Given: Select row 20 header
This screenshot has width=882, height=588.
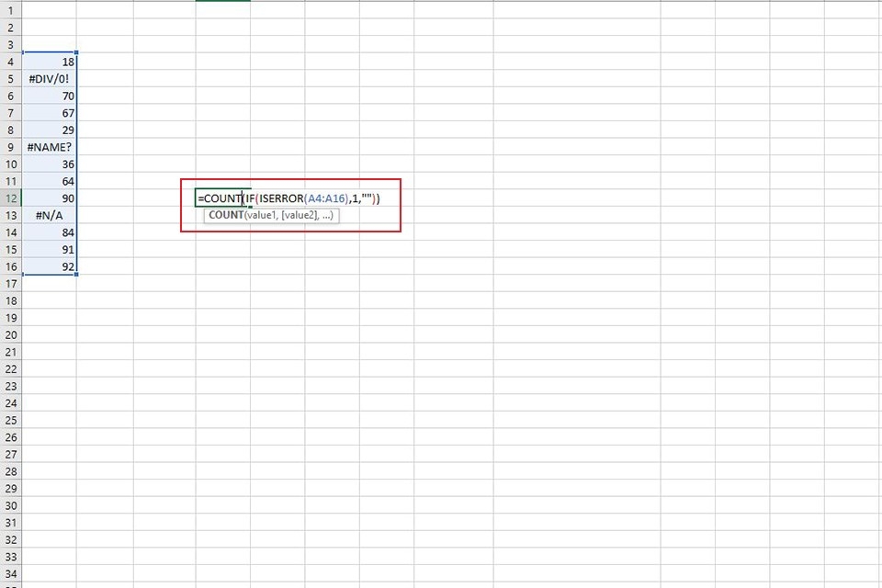Looking at the screenshot, I should pyautogui.click(x=11, y=334).
